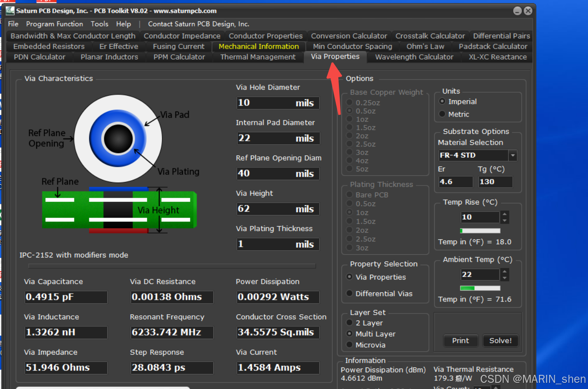Click the Ambient Temp slider bar
The height and width of the screenshot is (389, 588).
click(480, 288)
